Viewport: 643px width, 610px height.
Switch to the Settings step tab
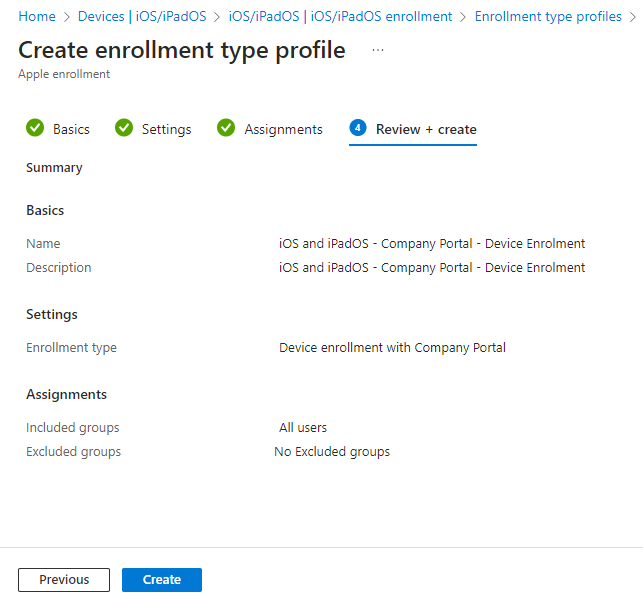(166, 129)
